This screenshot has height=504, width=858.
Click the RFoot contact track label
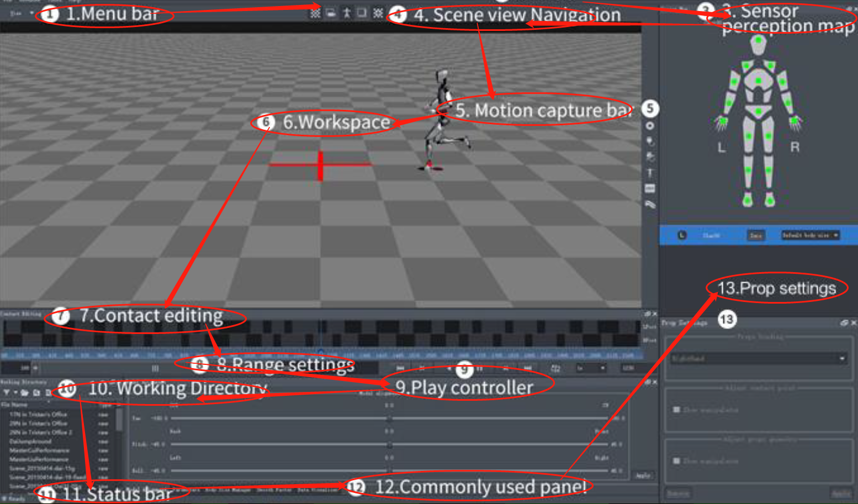click(649, 340)
